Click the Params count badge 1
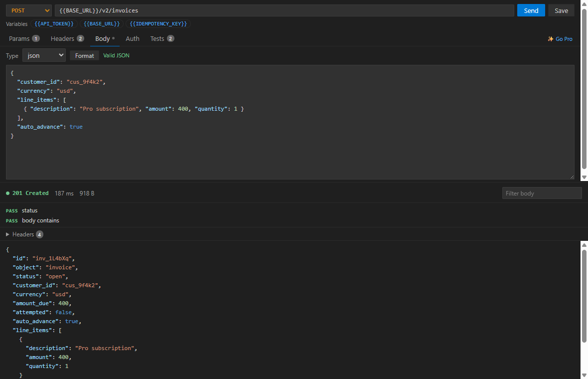The width and height of the screenshot is (588, 379). 35,39
